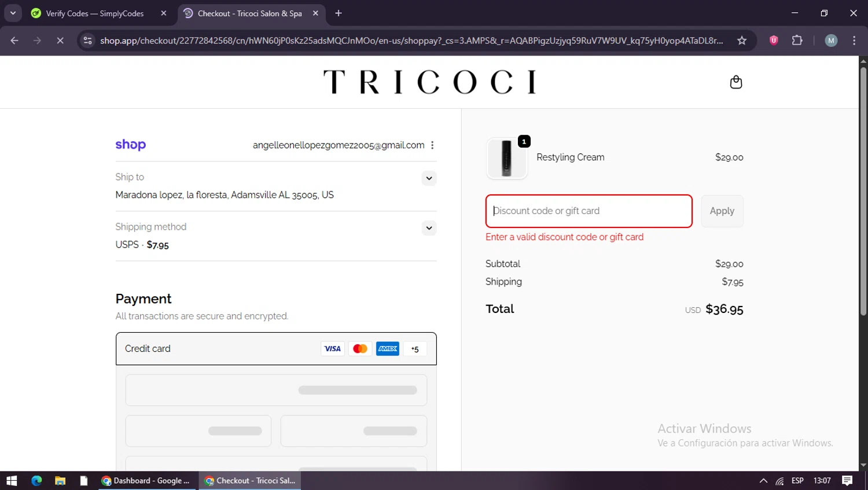Open the Windows Start menu
The width and height of the screenshot is (868, 490).
(x=12, y=481)
